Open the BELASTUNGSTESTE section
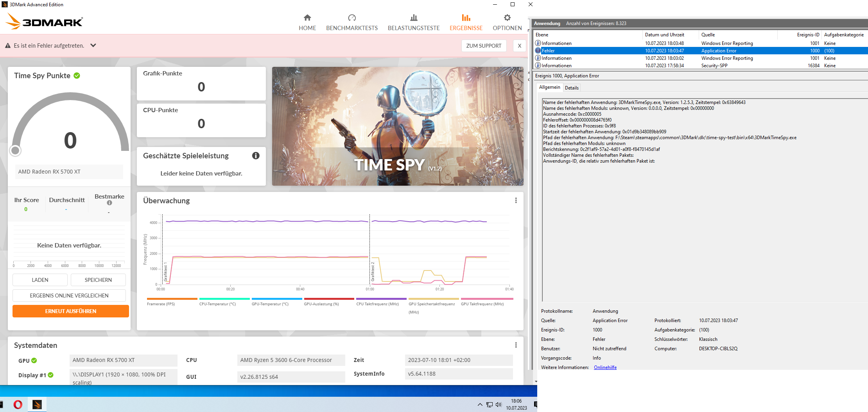Screen dimensions: 868x412 [x=414, y=22]
